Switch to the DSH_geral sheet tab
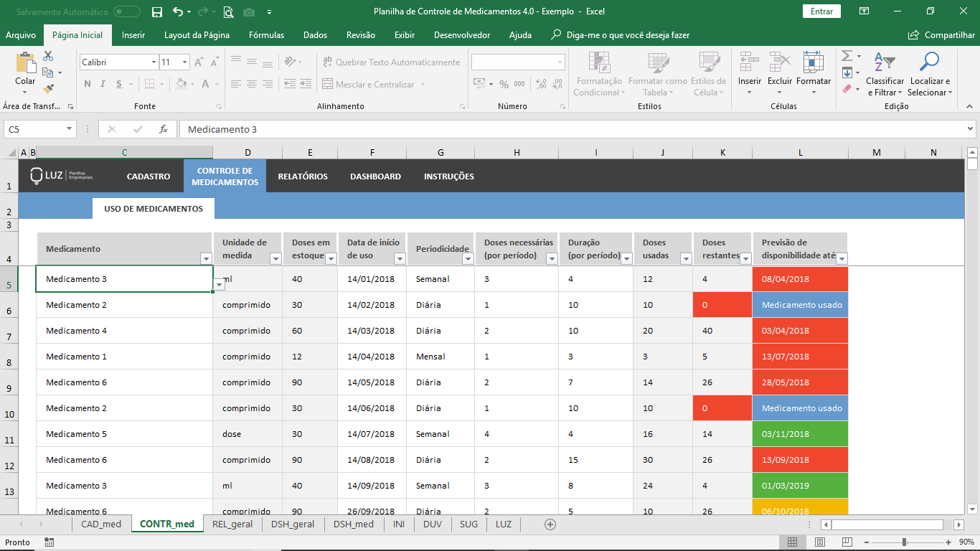980x551 pixels. 293,524
